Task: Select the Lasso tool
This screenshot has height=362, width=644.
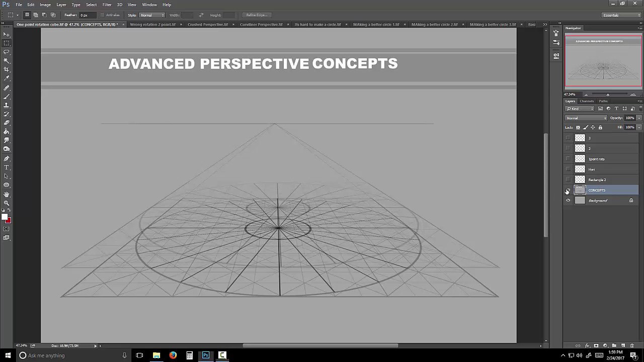Action: (x=7, y=52)
